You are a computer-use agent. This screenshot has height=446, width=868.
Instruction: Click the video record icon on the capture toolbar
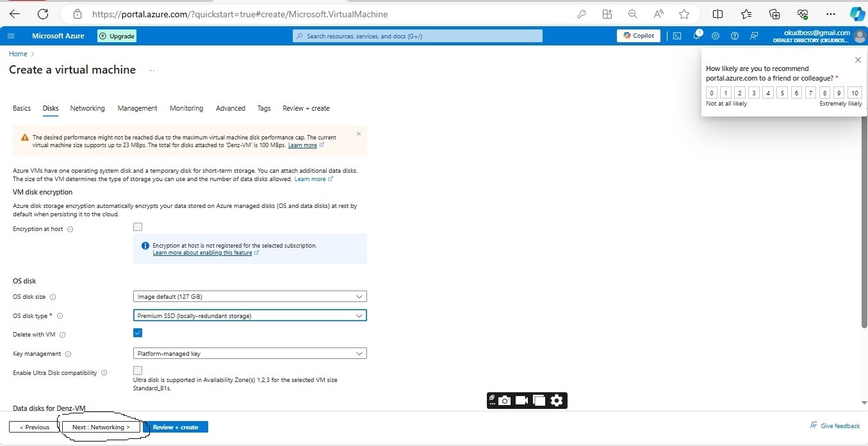click(521, 401)
